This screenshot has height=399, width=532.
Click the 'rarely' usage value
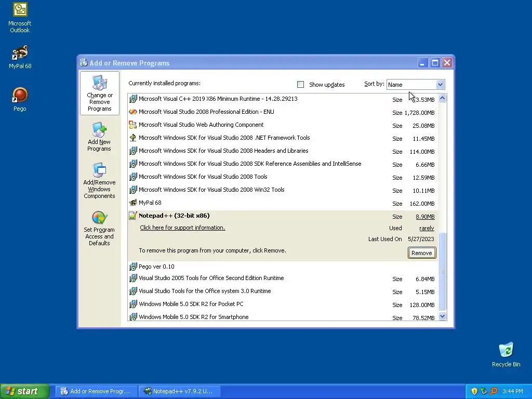(427, 229)
